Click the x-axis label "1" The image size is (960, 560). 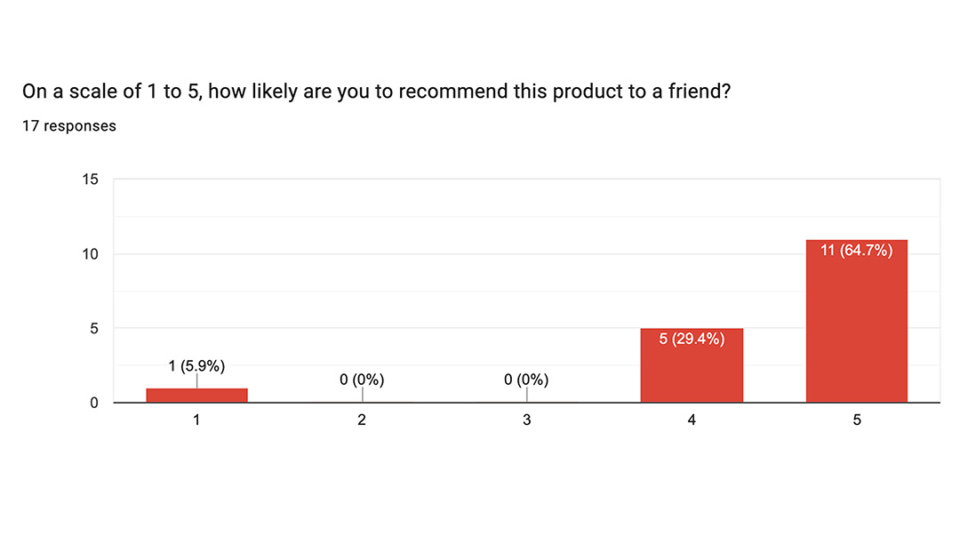(x=196, y=420)
